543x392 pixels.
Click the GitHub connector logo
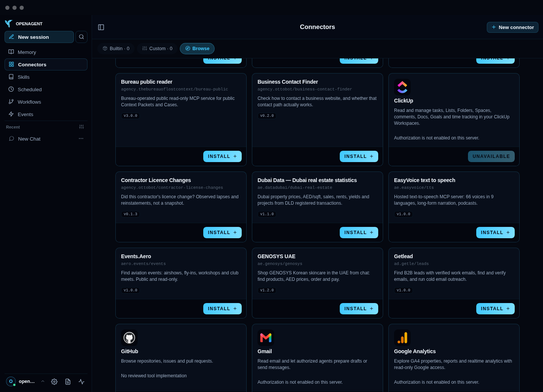(x=129, y=338)
